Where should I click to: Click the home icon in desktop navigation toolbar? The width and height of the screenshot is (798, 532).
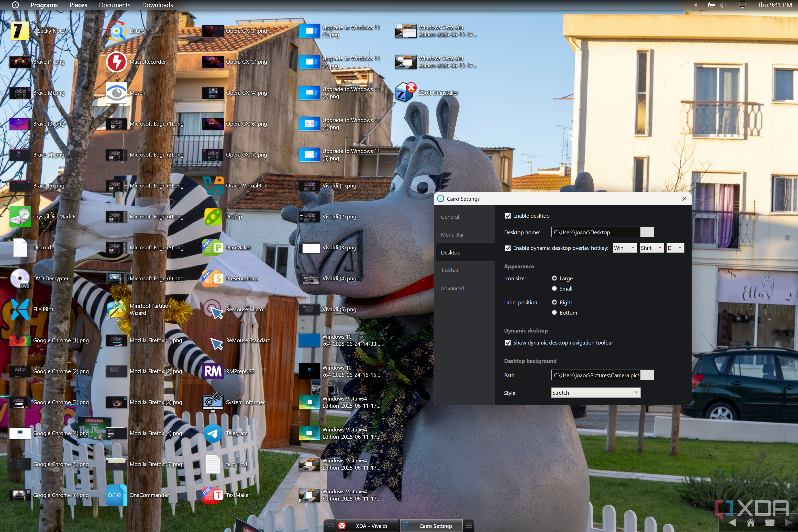coord(751,523)
